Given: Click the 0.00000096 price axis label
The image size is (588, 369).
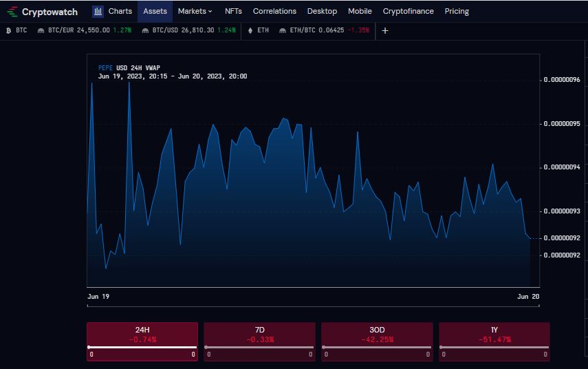Looking at the screenshot, I should point(562,80).
